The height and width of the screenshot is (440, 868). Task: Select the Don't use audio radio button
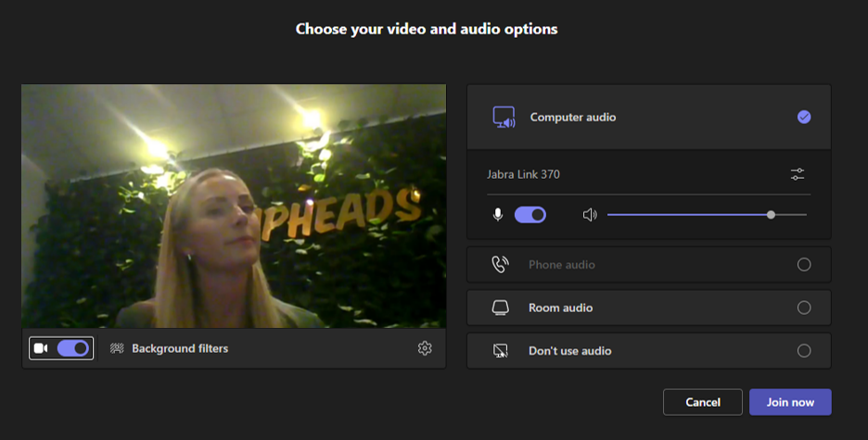(804, 351)
